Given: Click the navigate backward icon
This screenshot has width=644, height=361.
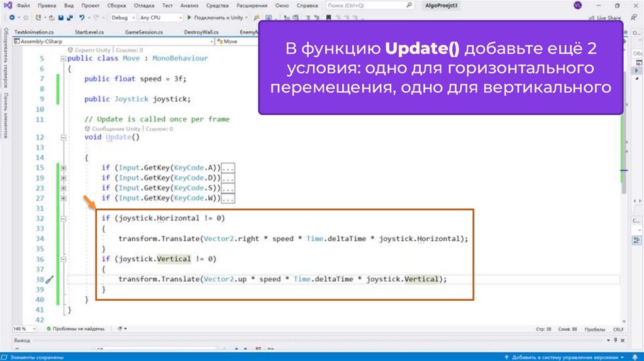Looking at the screenshot, I should (x=12, y=18).
